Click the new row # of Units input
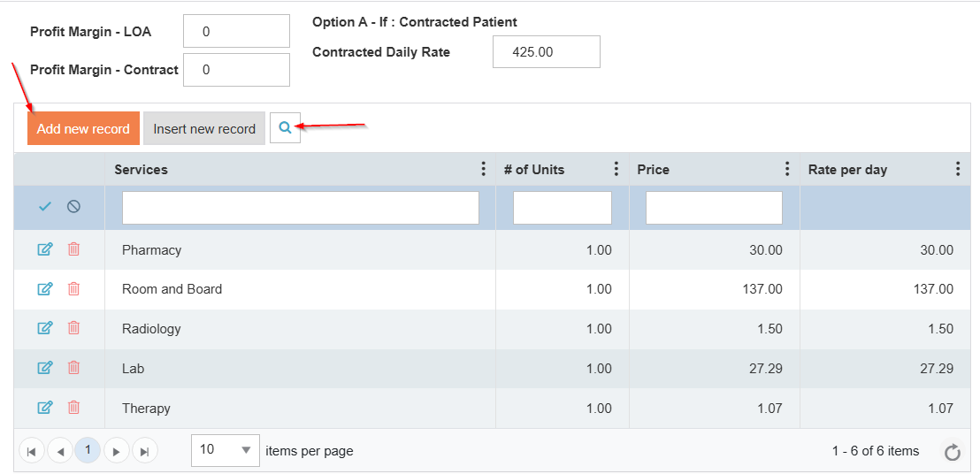 [562, 208]
